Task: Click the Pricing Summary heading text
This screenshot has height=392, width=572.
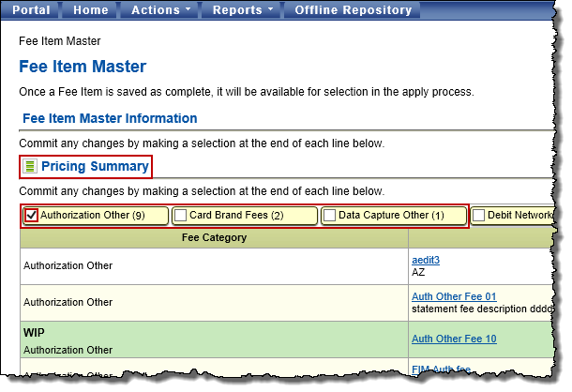Action: (x=95, y=167)
